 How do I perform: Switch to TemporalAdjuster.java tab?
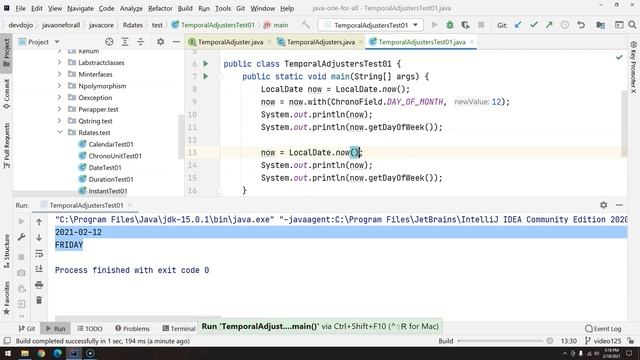coord(230,42)
